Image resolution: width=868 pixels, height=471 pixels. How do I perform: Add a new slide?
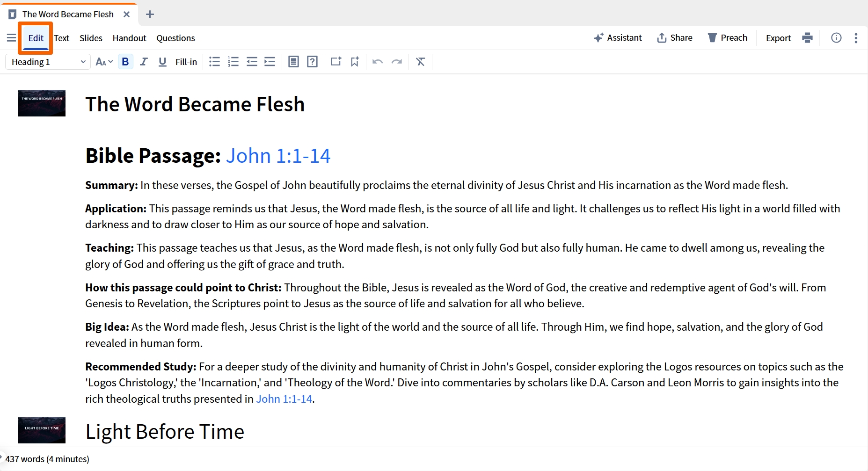[336, 62]
